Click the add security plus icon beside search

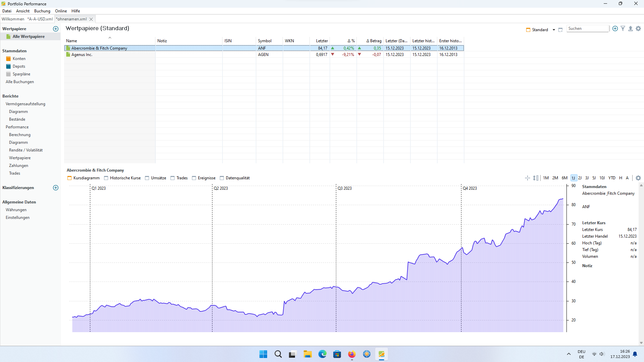tap(615, 28)
